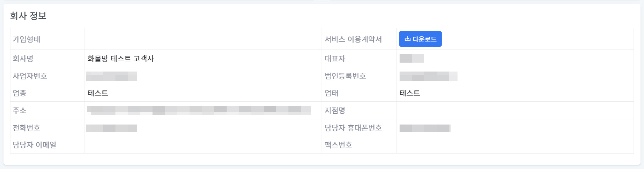
Task: Click the blurred 법인등록번호 value
Action: point(428,76)
